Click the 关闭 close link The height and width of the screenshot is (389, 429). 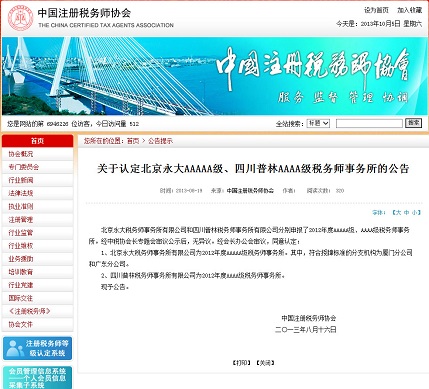point(265,363)
